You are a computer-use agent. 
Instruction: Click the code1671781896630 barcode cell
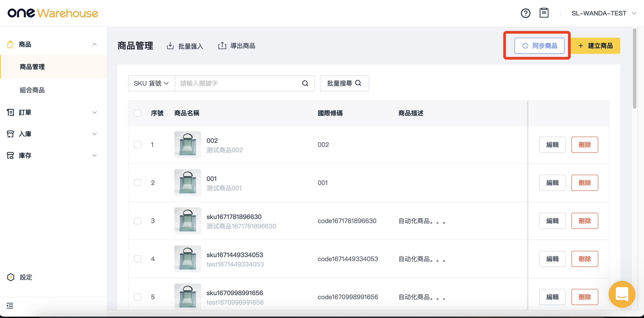point(347,221)
